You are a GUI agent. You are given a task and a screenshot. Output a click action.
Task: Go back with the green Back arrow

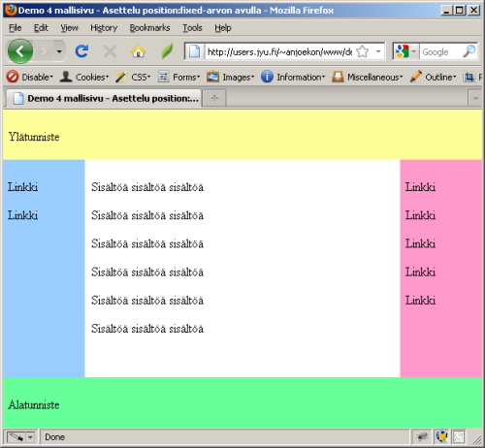20,51
